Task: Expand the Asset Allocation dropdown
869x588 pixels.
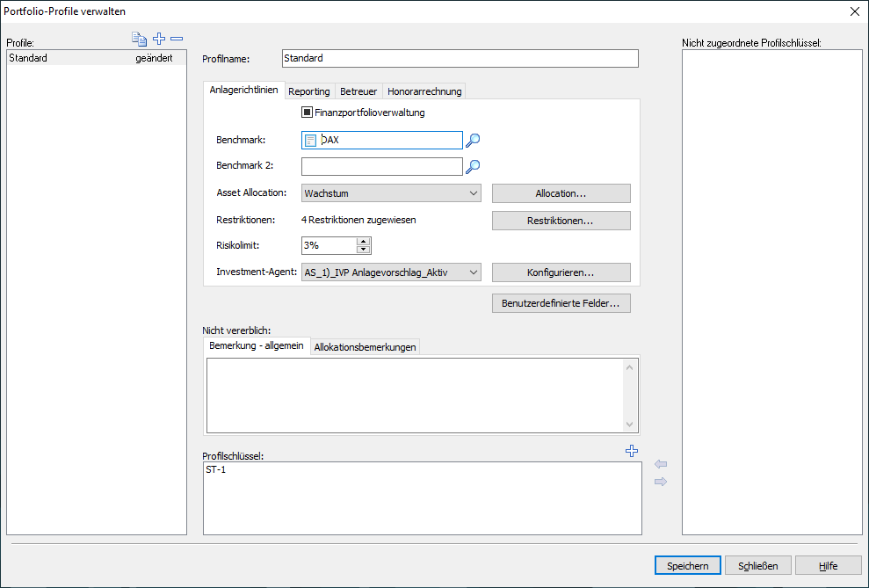Action: [473, 193]
